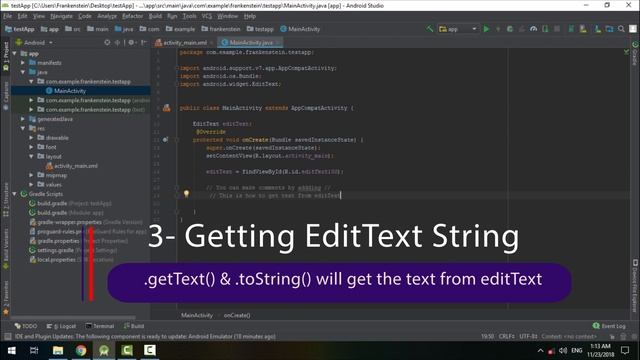Click the yellow lightbulb intention icon
Image resolution: width=640 pixels, height=360 pixels.
(x=186, y=194)
